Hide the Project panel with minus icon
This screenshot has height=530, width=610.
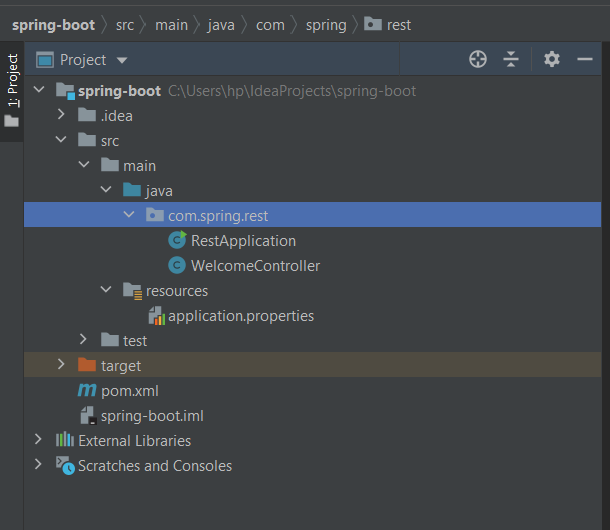(585, 60)
